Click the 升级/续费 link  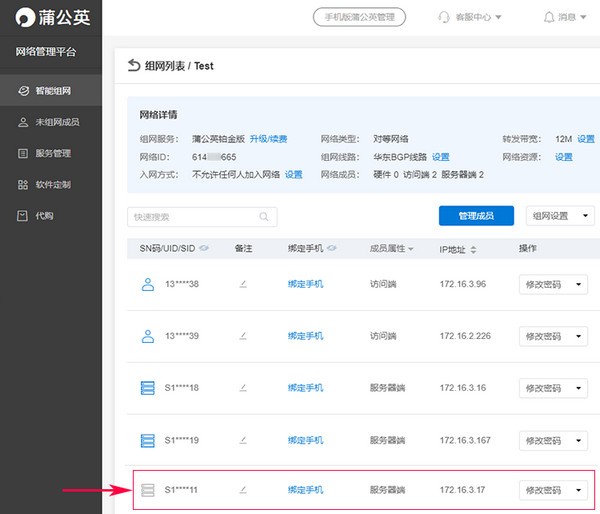click(269, 139)
